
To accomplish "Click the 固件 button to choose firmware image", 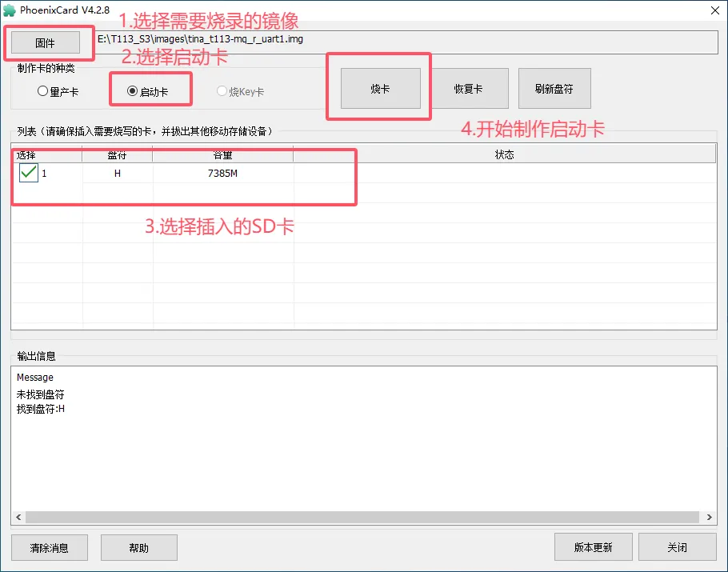I will tap(46, 42).
